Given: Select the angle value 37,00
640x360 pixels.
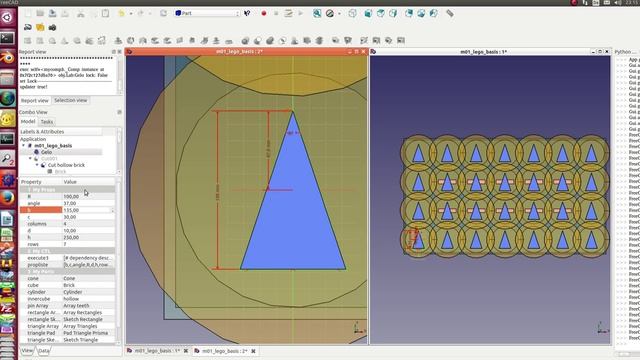Looking at the screenshot, I should click(89, 203).
